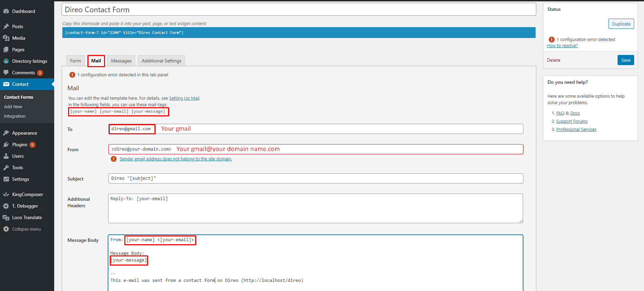The height and width of the screenshot is (291, 644).
Task: Select the Mail tab
Action: click(96, 61)
